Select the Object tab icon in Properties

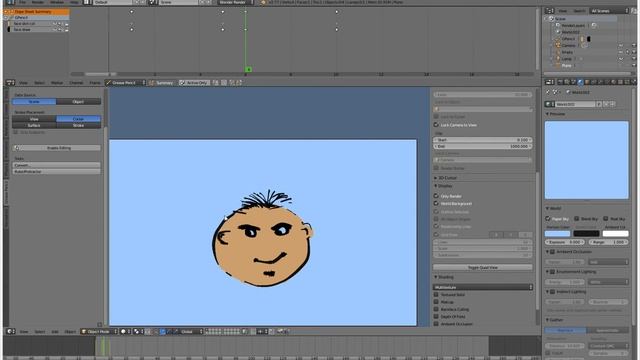pos(587,82)
